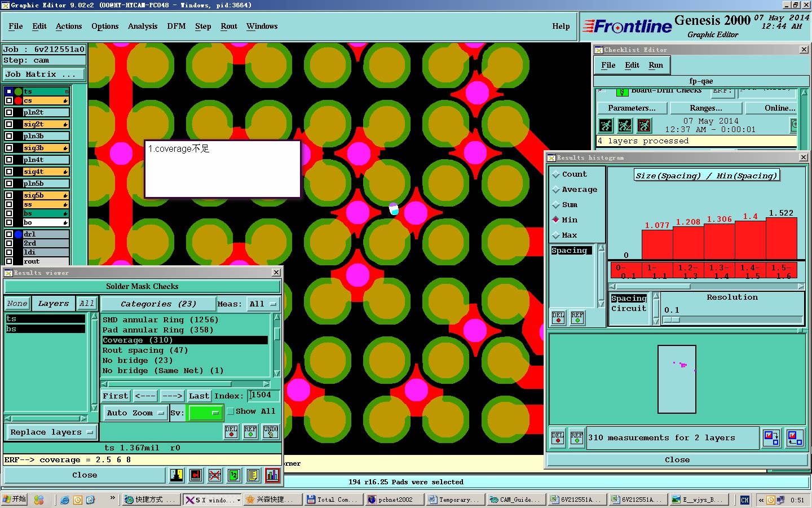Click second running-man icon in Checklist
The height and width of the screenshot is (508, 812).
coord(625,125)
